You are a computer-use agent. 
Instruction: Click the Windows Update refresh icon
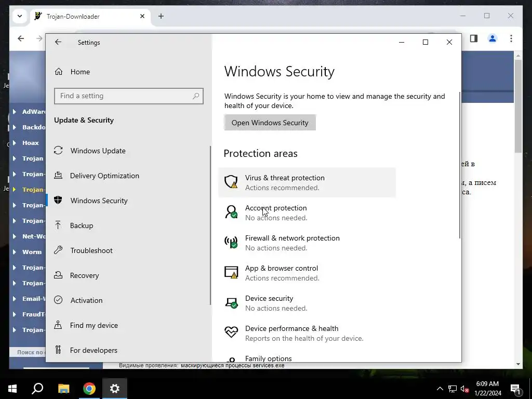click(x=58, y=150)
